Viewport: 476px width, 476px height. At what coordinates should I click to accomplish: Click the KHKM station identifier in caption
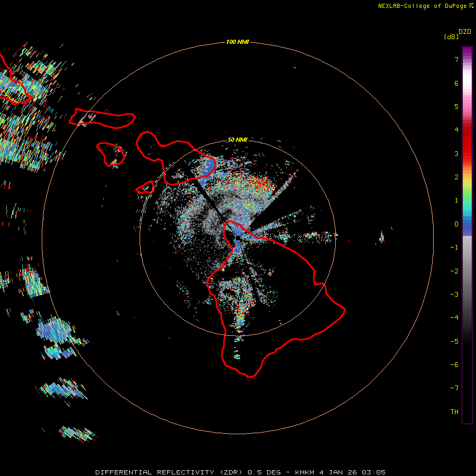pos(305,472)
